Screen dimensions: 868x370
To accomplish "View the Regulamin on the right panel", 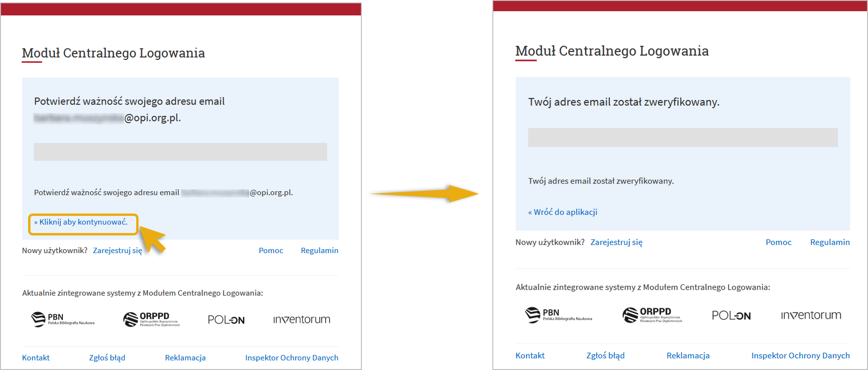I will (829, 242).
